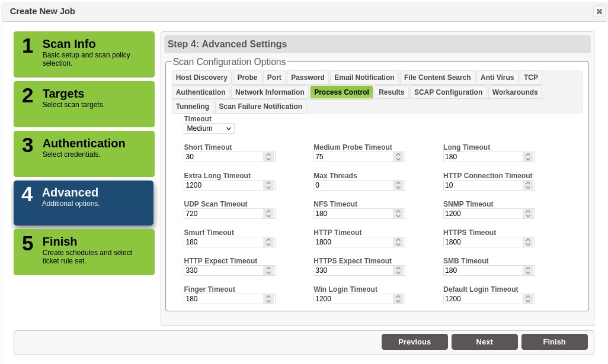608x364 pixels.
Task: Switch to the Host Discovery tab
Action: click(x=201, y=78)
